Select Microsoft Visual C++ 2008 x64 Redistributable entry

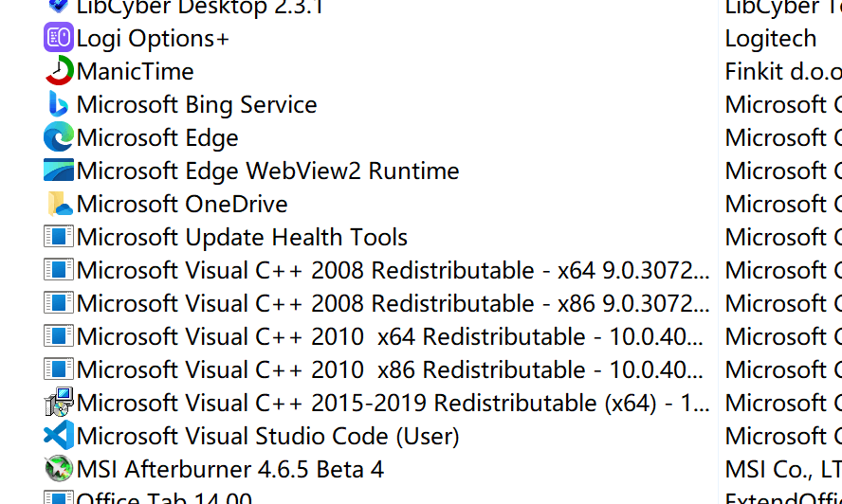coord(394,270)
